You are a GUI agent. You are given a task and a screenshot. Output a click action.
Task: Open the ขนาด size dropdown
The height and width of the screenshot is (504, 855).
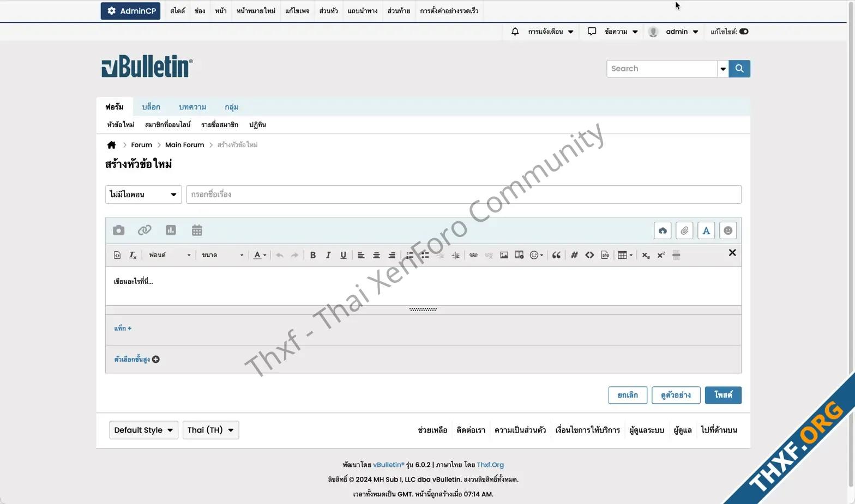[222, 255]
